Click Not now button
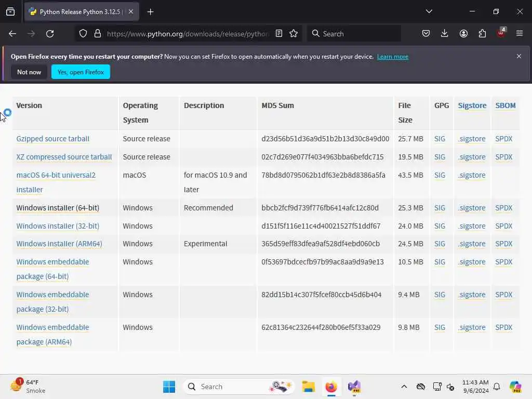Image resolution: width=532 pixels, height=399 pixels. click(29, 72)
